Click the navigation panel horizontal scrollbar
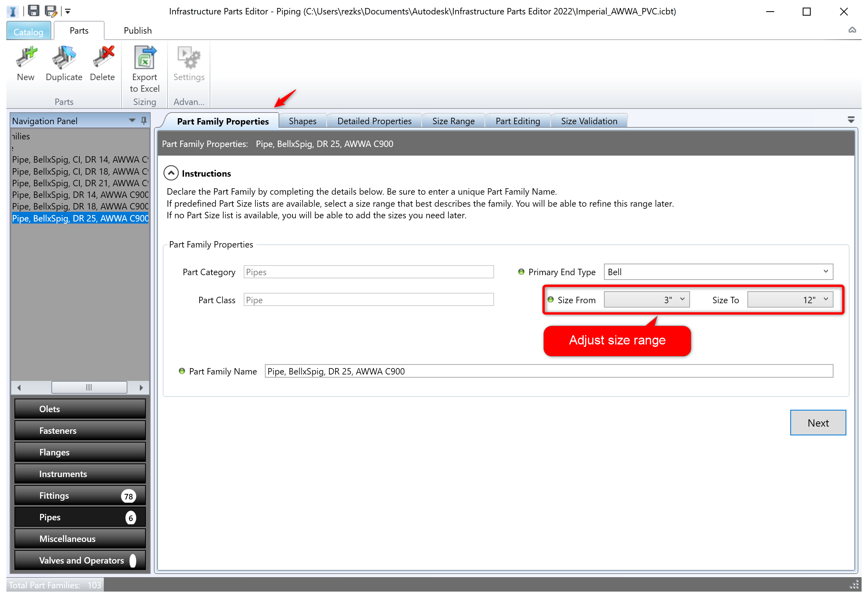 click(89, 387)
